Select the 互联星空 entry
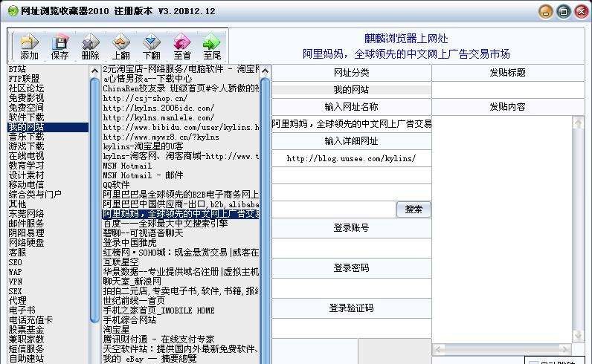 point(120,261)
